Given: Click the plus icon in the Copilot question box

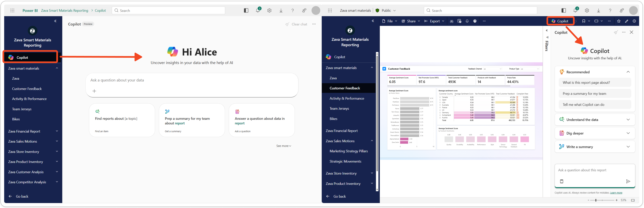Looking at the screenshot, I should [94, 91].
